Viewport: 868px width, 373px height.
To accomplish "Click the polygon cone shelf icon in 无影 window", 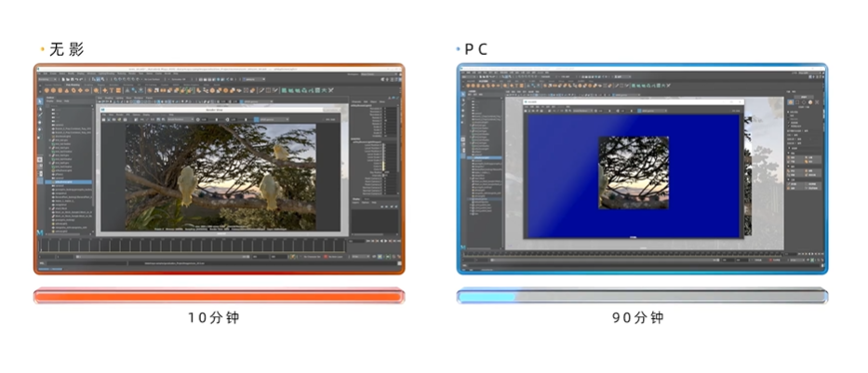I will click(67, 90).
